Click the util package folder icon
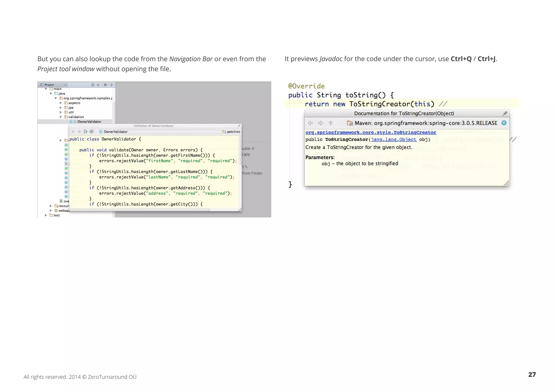The width and height of the screenshot is (555, 392). pyautogui.click(x=66, y=112)
